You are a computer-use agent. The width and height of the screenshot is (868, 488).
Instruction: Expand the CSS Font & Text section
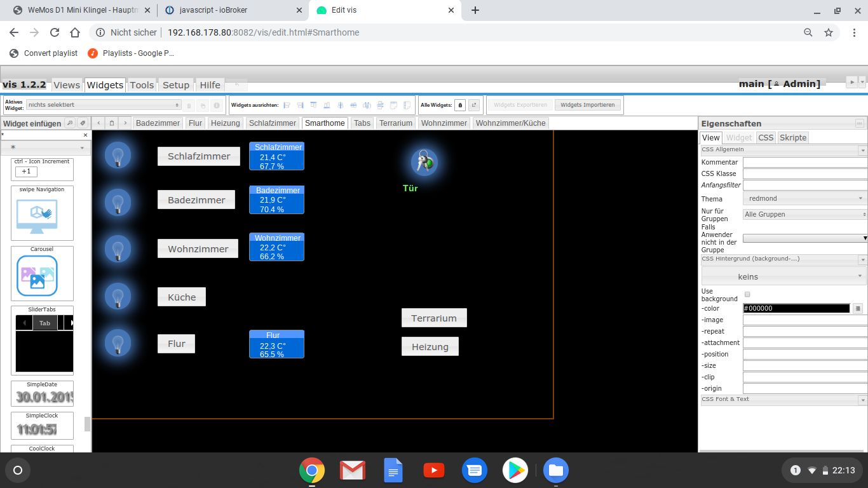[x=782, y=399]
